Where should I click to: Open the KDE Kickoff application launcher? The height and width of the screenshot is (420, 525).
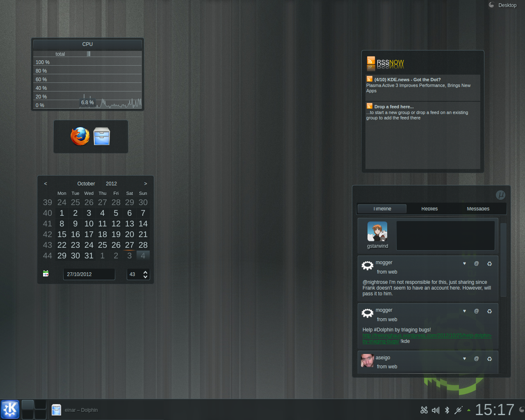10,409
